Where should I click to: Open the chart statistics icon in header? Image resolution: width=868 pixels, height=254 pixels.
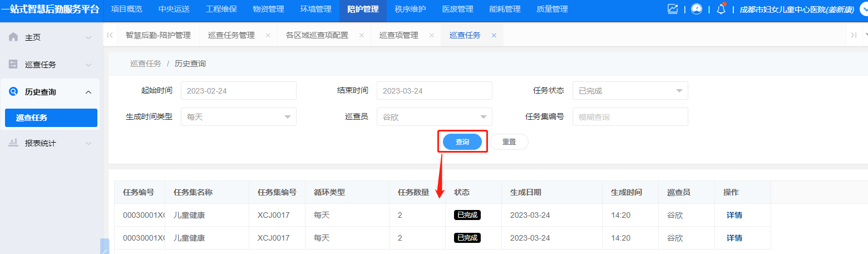click(673, 9)
